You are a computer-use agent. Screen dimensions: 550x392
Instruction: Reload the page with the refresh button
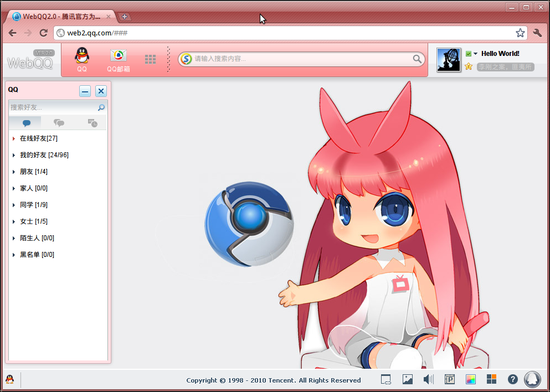point(44,33)
